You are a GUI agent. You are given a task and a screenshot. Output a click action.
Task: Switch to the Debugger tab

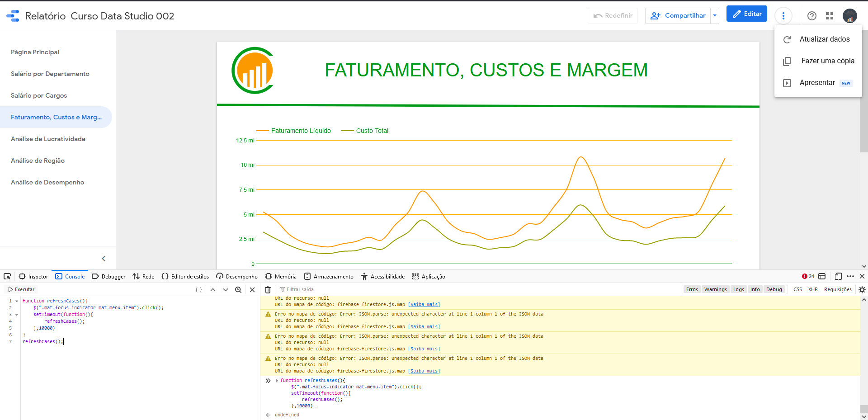pos(108,276)
